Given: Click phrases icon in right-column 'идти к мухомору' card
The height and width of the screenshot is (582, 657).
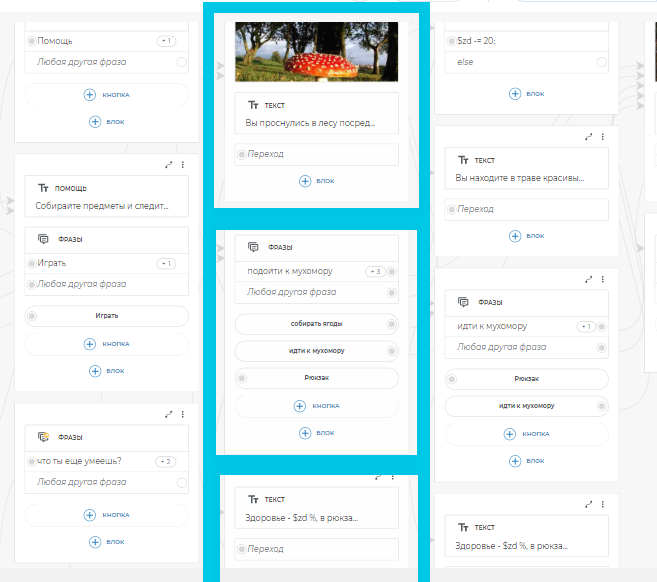Looking at the screenshot, I should click(463, 302).
